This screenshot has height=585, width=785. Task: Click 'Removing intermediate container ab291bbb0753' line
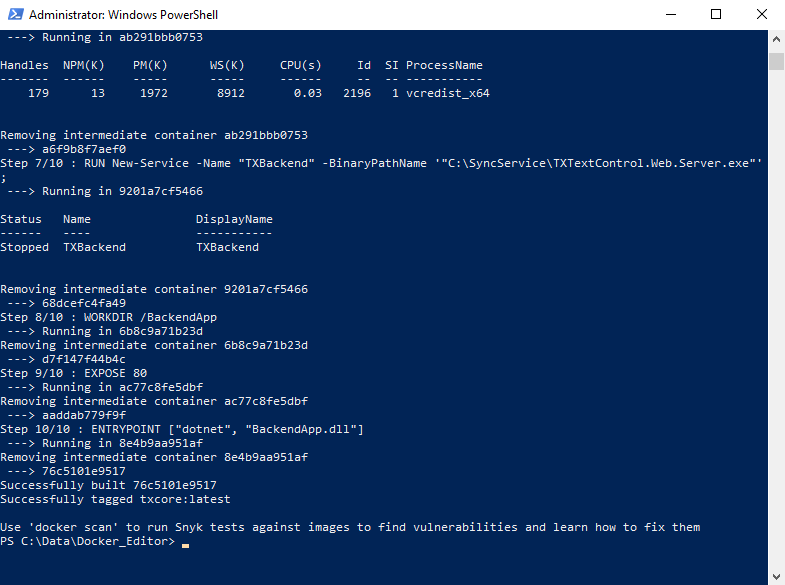coord(154,136)
